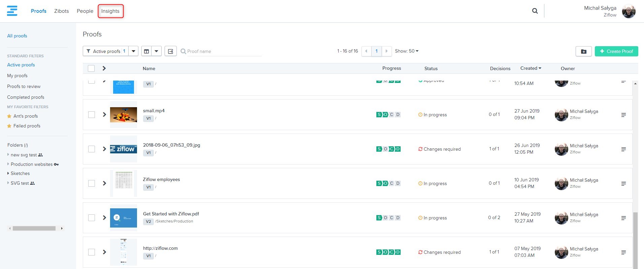This screenshot has height=269, width=644.
Task: Click the user profile avatar
Action: tap(629, 11)
